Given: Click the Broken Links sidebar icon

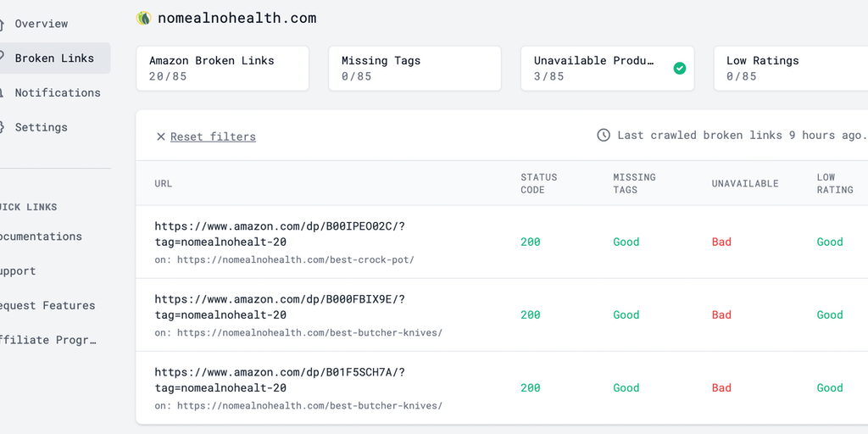Looking at the screenshot, I should [x=3, y=58].
